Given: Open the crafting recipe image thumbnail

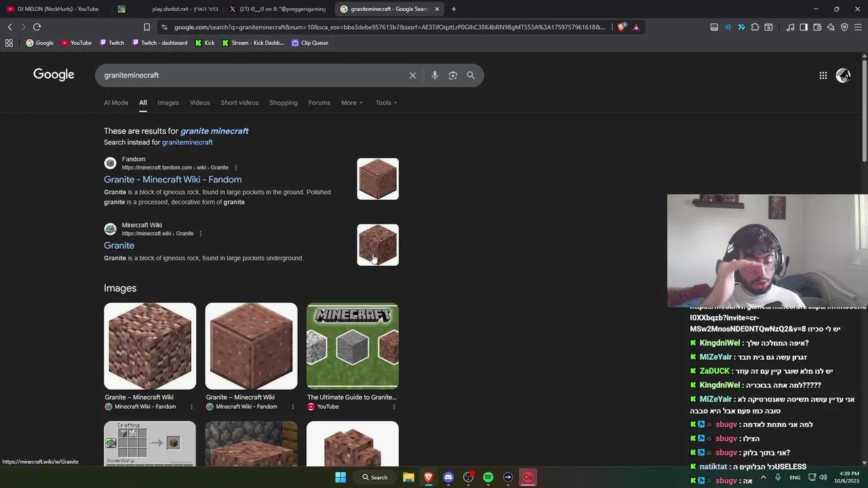Looking at the screenshot, I should [x=150, y=444].
